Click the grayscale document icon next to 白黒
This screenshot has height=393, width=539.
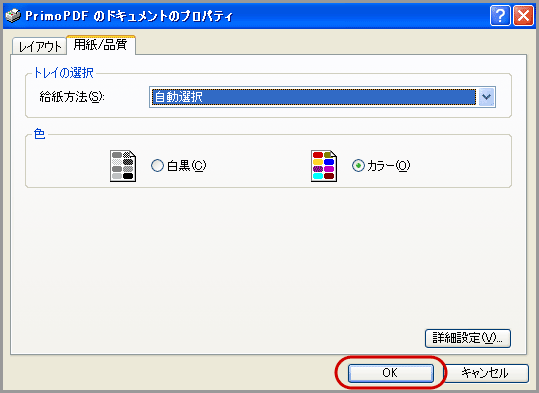(123, 166)
